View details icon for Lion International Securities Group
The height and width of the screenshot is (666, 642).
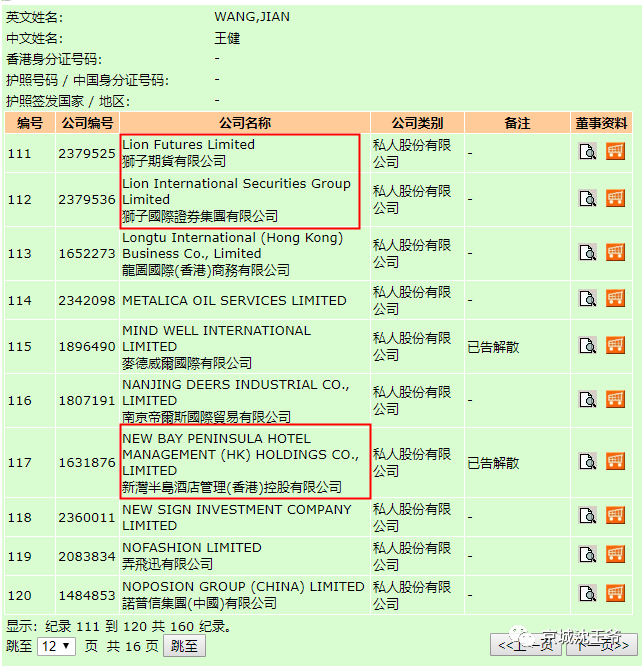(x=588, y=198)
